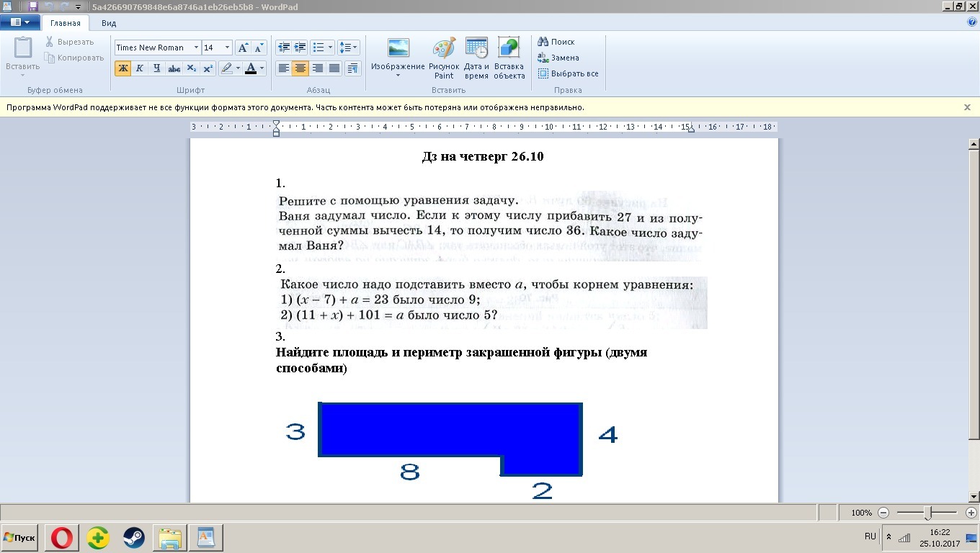The width and height of the screenshot is (980, 553).
Task: Click the vertical scrollbar down arrow
Action: point(974,496)
